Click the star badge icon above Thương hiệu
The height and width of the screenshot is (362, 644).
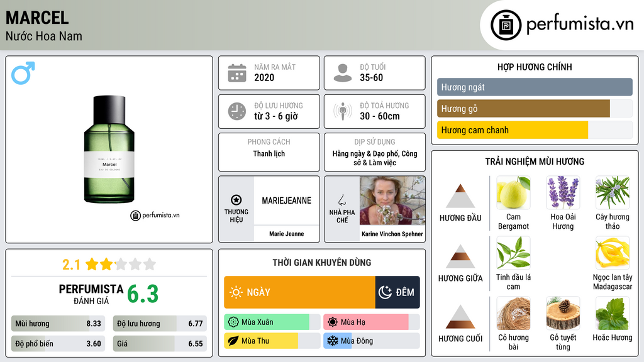click(x=236, y=200)
